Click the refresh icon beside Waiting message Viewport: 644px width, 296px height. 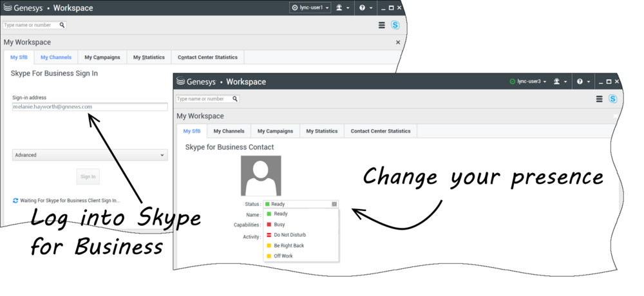click(x=15, y=201)
